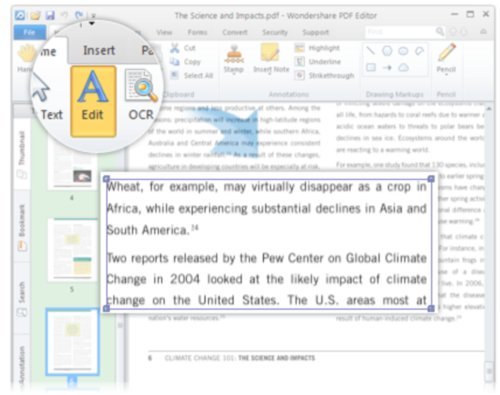Open the Security tab

(x=275, y=32)
